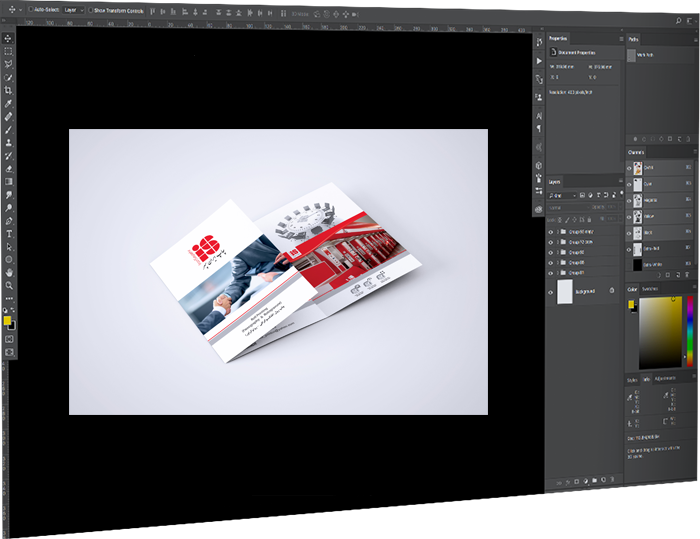This screenshot has height=539, width=700.
Task: Select the Eraser tool
Action: tap(9, 168)
